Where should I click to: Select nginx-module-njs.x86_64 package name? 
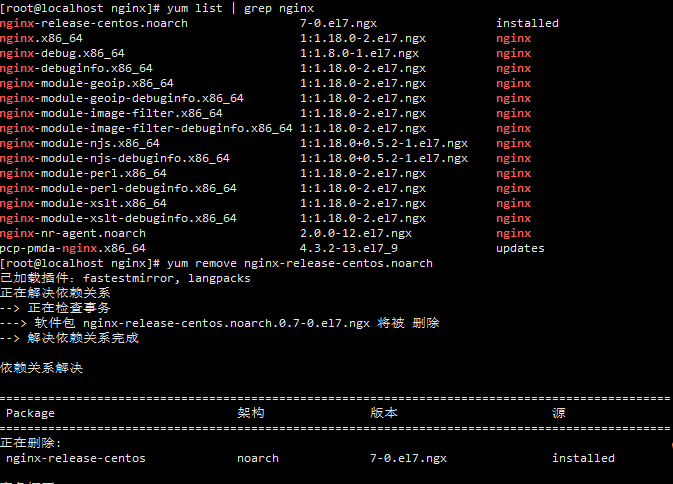point(80,143)
